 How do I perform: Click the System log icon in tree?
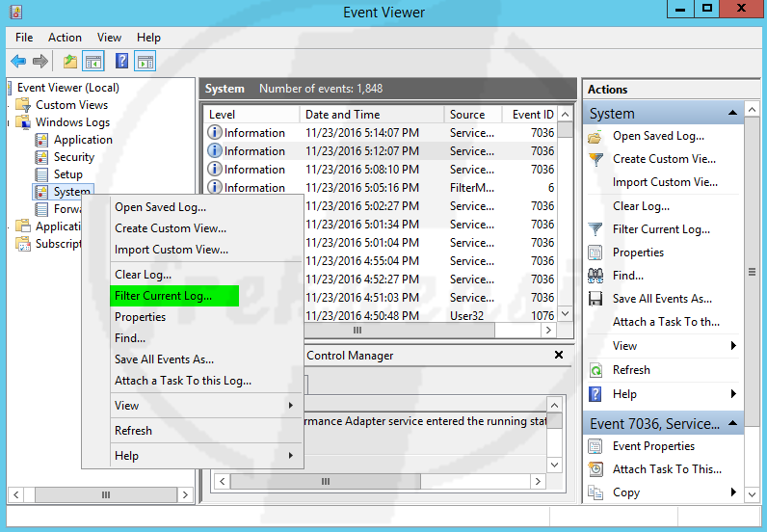pos(41,192)
